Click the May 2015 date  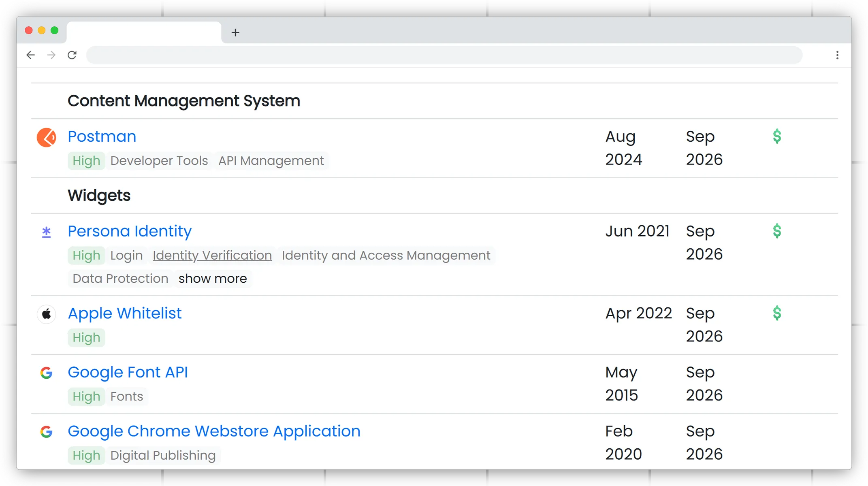coord(622,384)
